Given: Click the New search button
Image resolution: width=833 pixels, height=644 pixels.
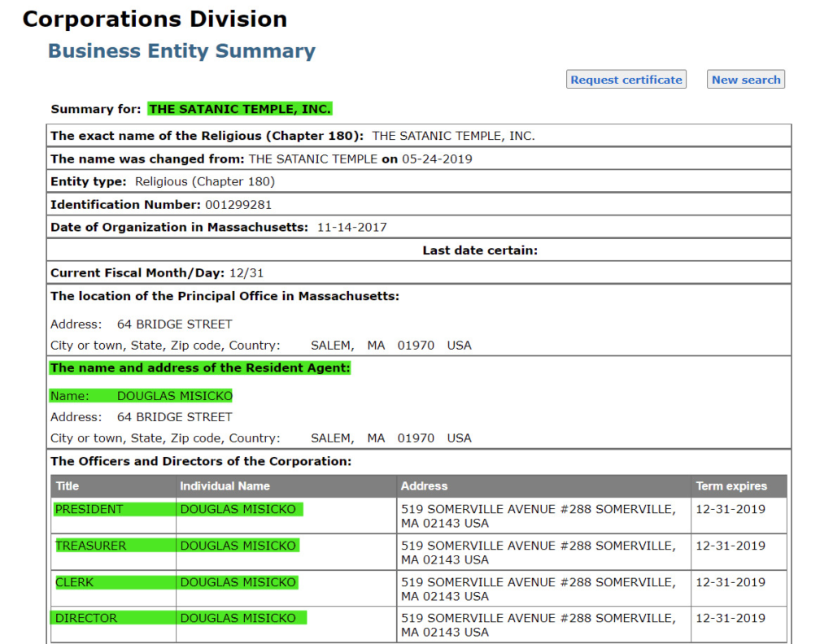Looking at the screenshot, I should (745, 79).
